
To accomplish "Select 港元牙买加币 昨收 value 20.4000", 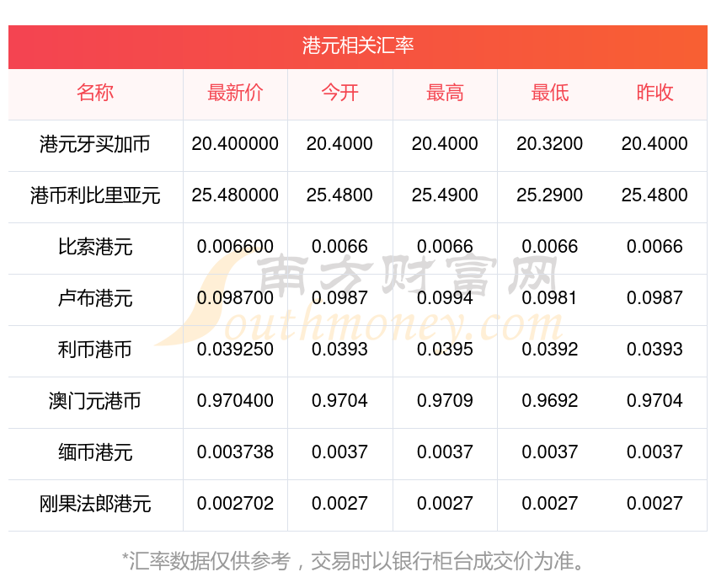I will pos(655,144).
